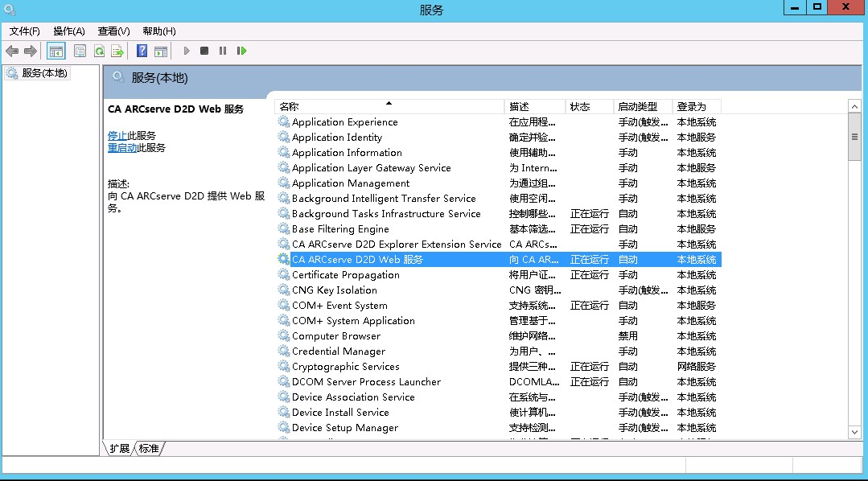Click the back navigation arrow
Viewport: 868px width, 481px height.
[x=11, y=51]
